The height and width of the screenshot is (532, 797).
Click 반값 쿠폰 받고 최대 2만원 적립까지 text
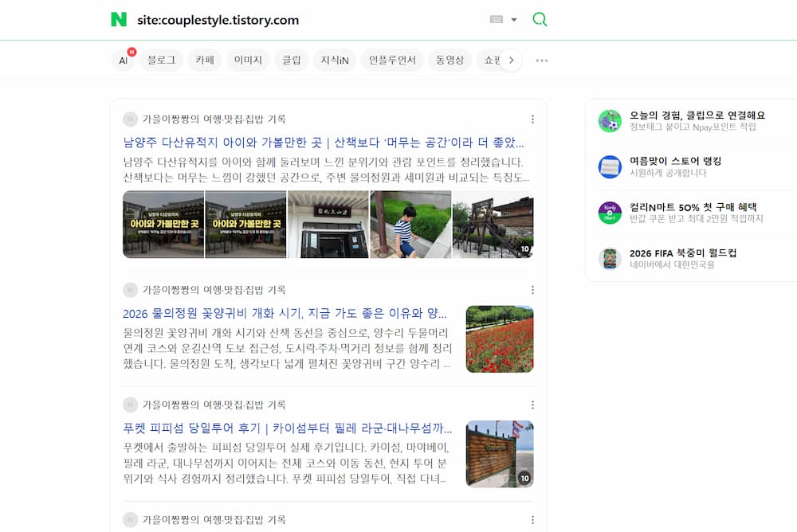[x=697, y=218]
